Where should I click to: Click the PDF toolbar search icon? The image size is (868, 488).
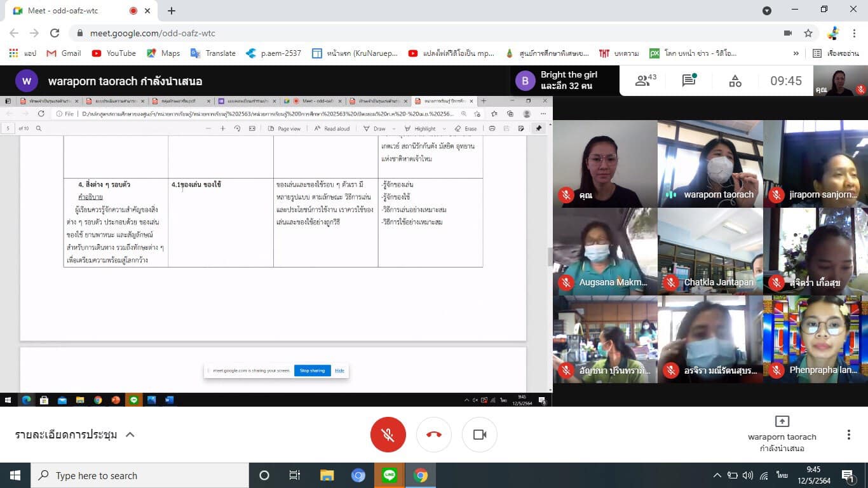(x=39, y=128)
